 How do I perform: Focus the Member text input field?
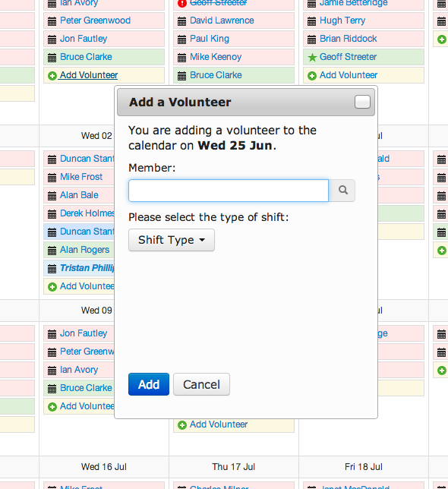(229, 191)
